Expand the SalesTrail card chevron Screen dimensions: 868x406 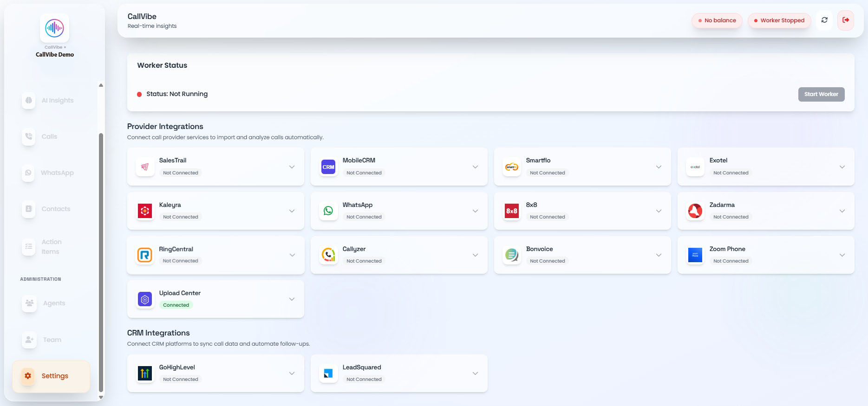(x=292, y=167)
